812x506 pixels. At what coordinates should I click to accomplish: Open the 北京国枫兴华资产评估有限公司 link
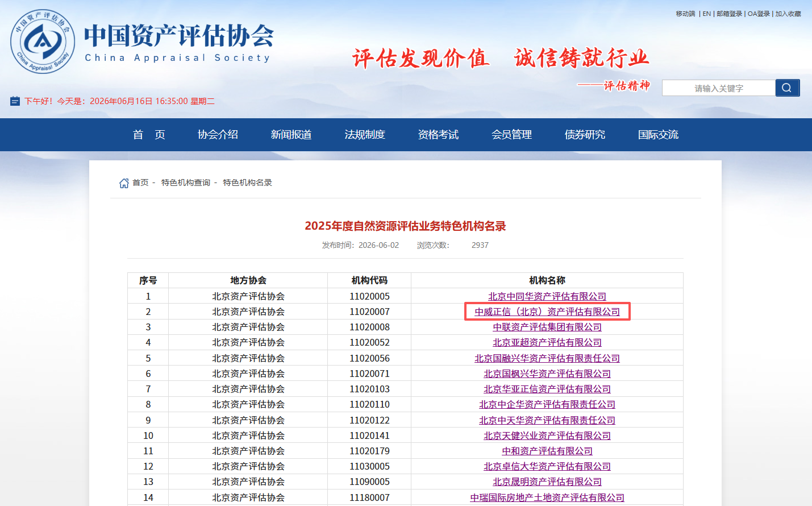pyautogui.click(x=547, y=374)
